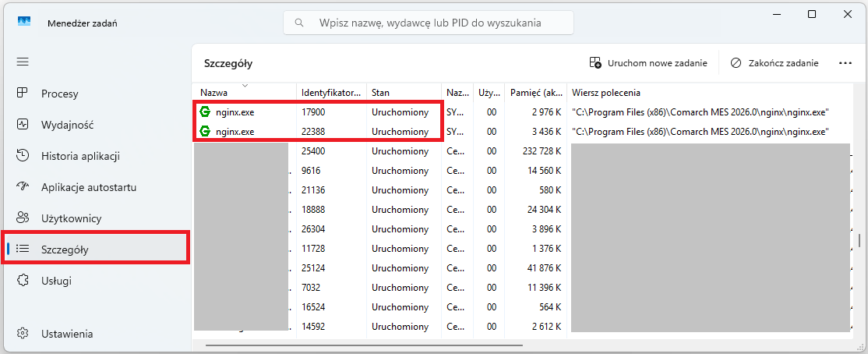Click PID cell 11728
868x354 pixels.
click(x=313, y=250)
